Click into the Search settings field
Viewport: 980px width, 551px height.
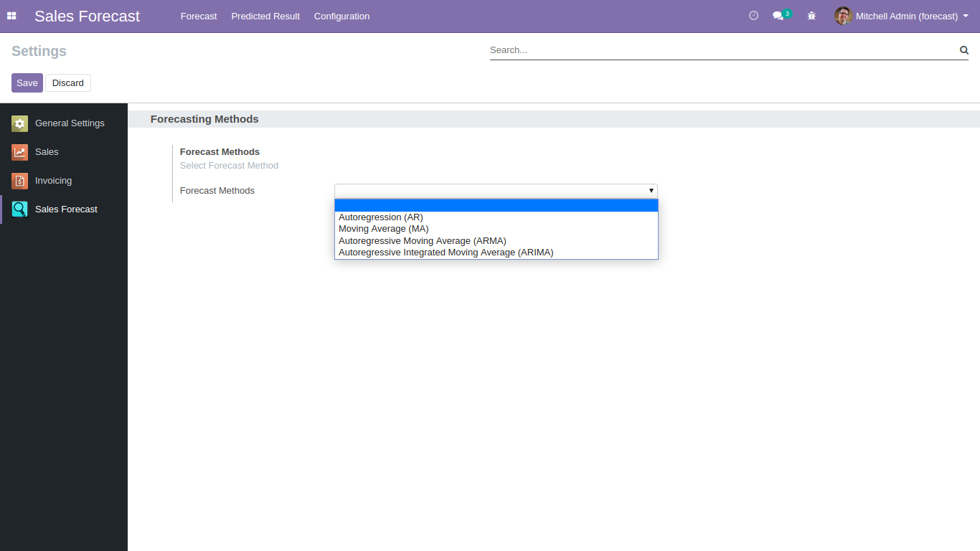(721, 50)
